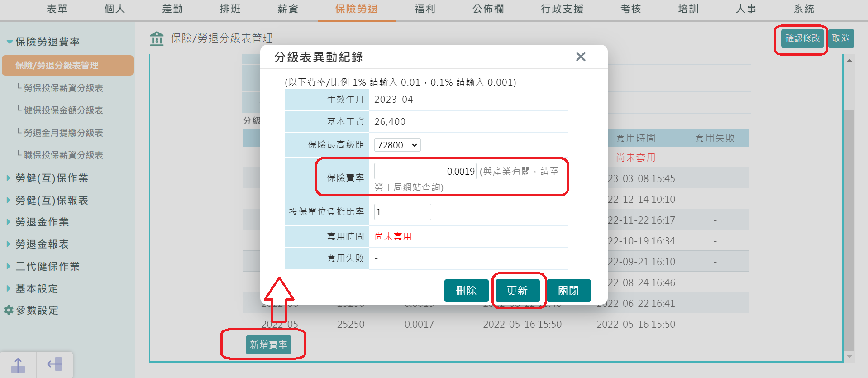Open the 公佈欄 top menu
Image resolution: width=868 pixels, height=378 pixels.
pos(488,9)
